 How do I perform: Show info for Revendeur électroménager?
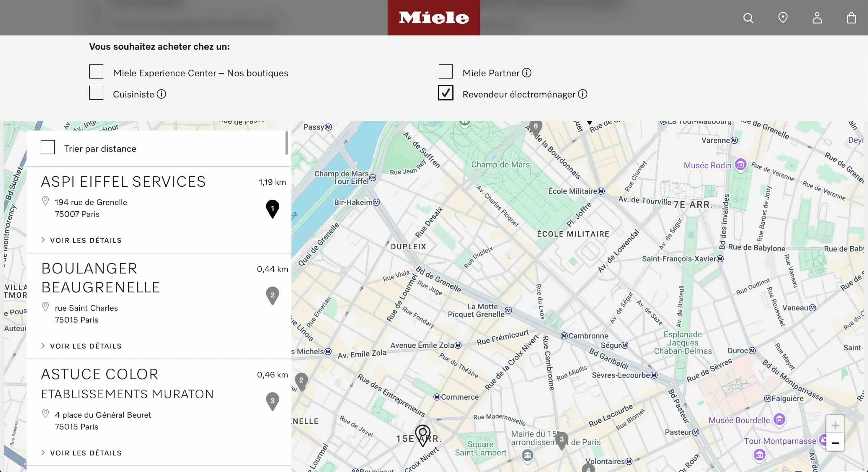click(582, 94)
